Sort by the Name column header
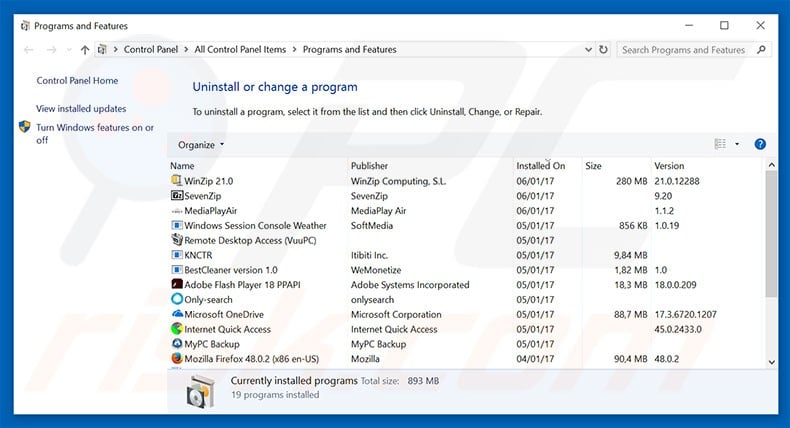 [182, 166]
